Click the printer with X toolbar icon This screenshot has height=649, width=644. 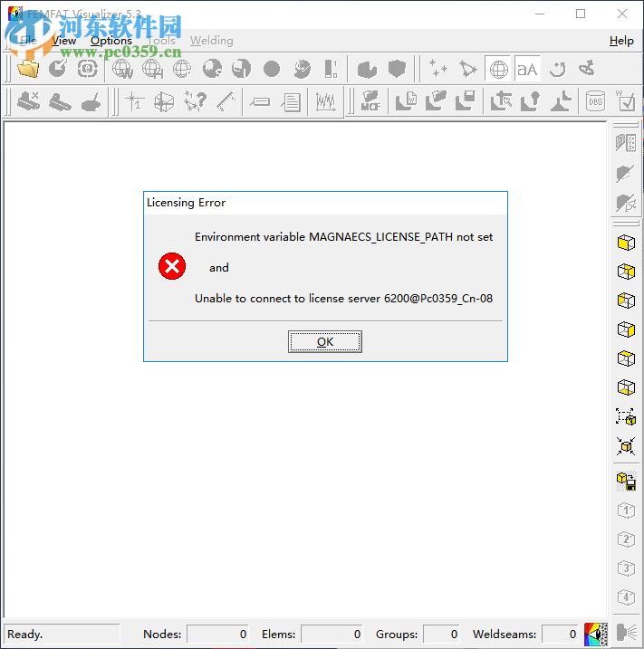point(28,101)
